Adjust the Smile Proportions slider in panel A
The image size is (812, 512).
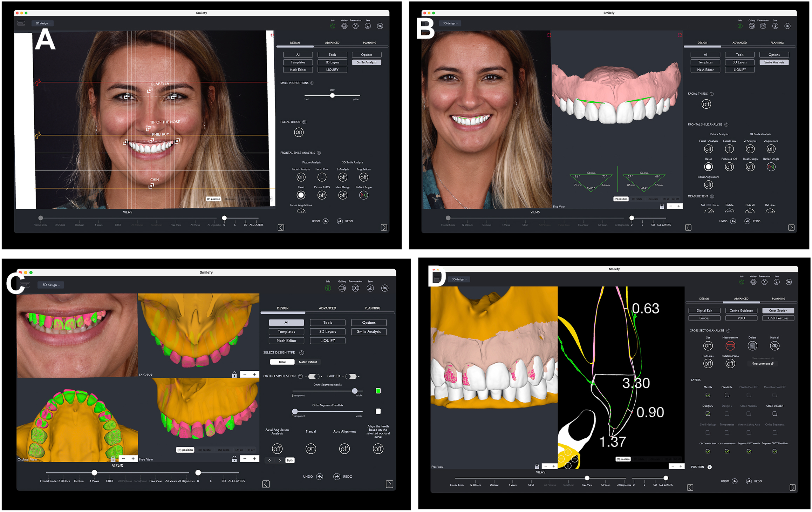[332, 95]
